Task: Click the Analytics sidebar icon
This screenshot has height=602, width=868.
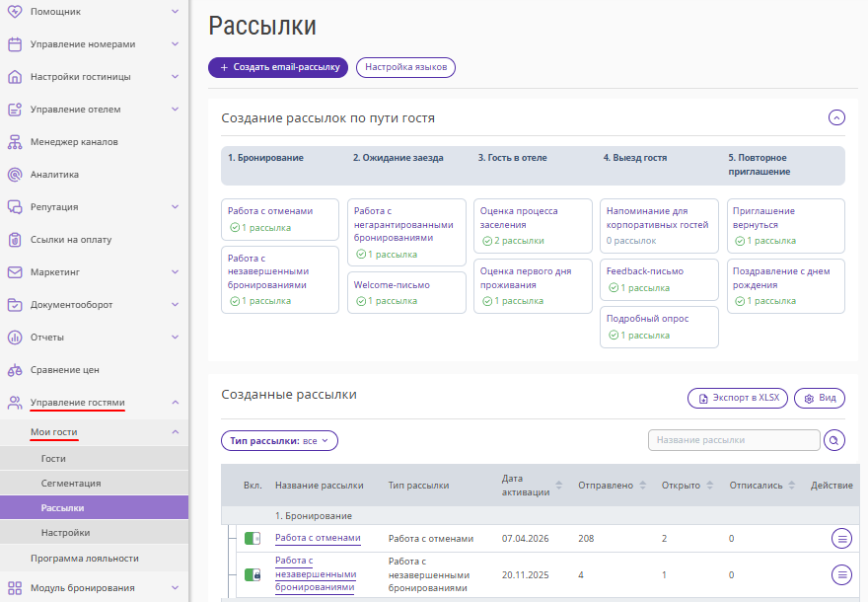Action: [15, 175]
